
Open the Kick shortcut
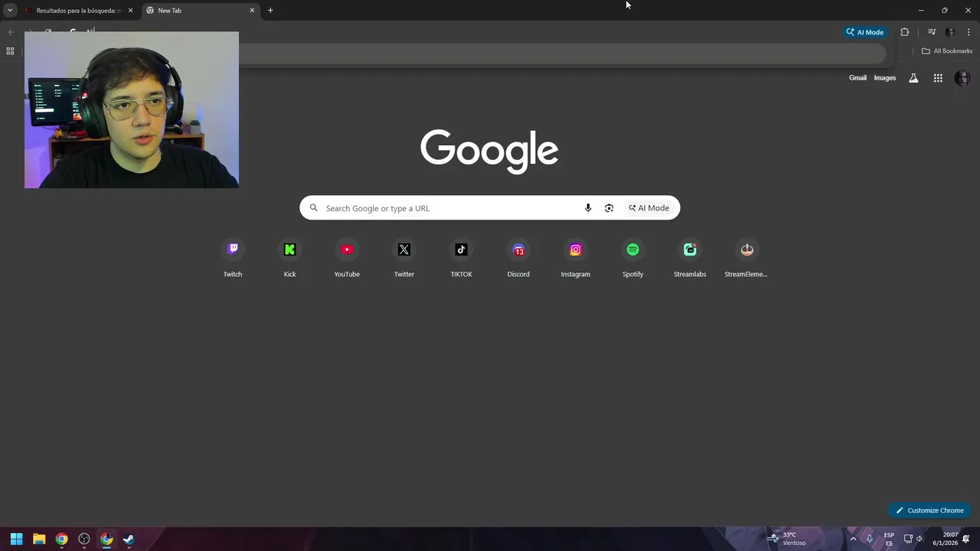[x=289, y=259]
